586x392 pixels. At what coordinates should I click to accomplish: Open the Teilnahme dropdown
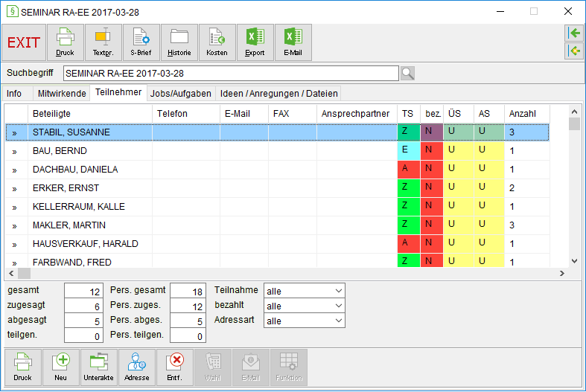[x=305, y=291]
